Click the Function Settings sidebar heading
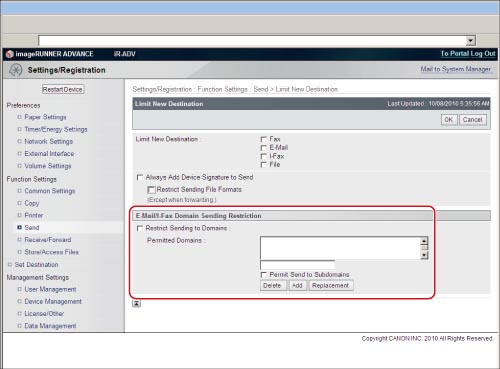This screenshot has height=369, width=500. click(x=32, y=179)
